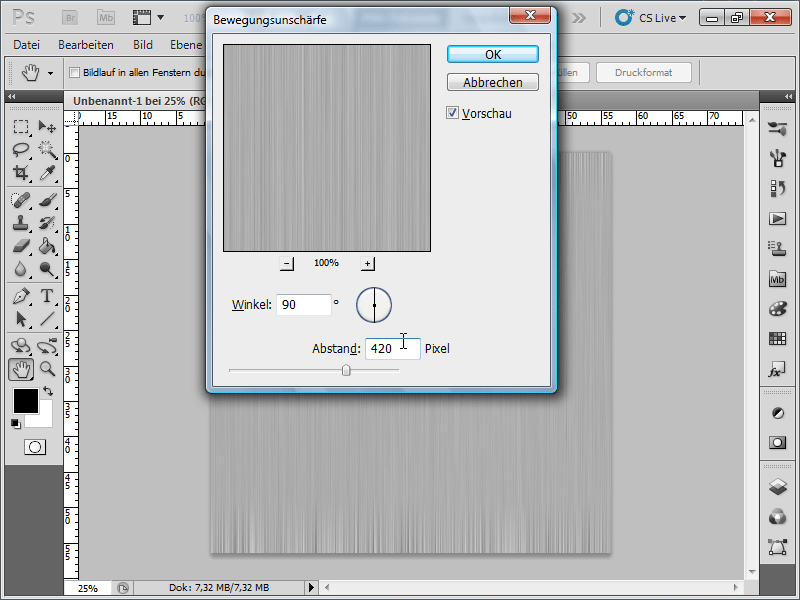Select the Eraser tool
Image resolution: width=800 pixels, height=600 pixels.
(21, 246)
